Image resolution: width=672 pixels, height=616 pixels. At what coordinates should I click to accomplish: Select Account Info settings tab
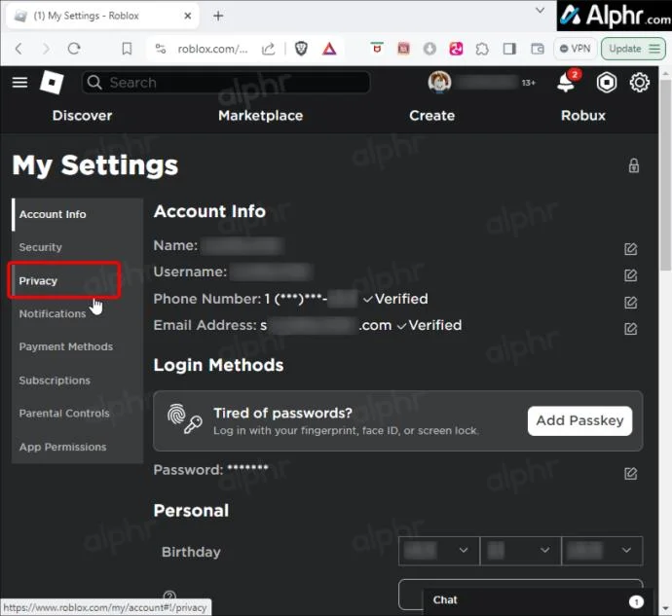[x=77, y=214]
